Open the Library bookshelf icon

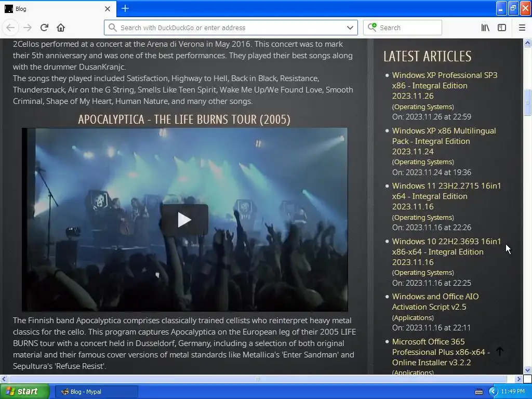[485, 28]
